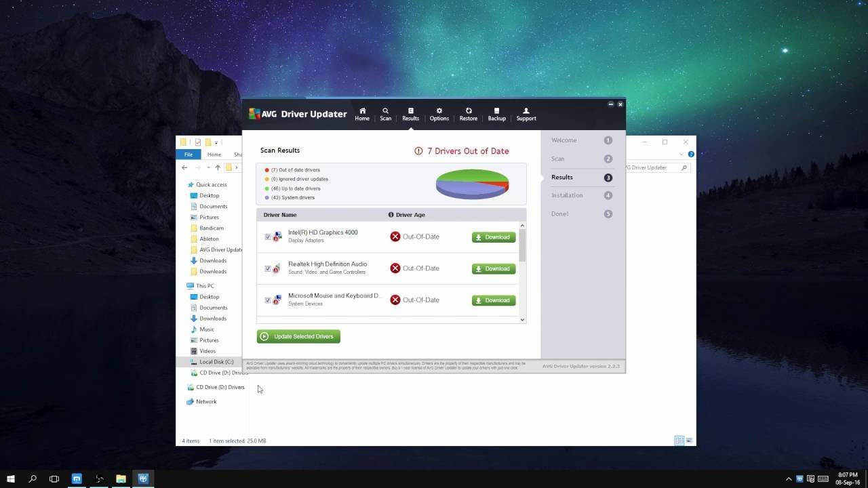Download the Intel(R) HD Graphics 4000 driver

pos(494,237)
